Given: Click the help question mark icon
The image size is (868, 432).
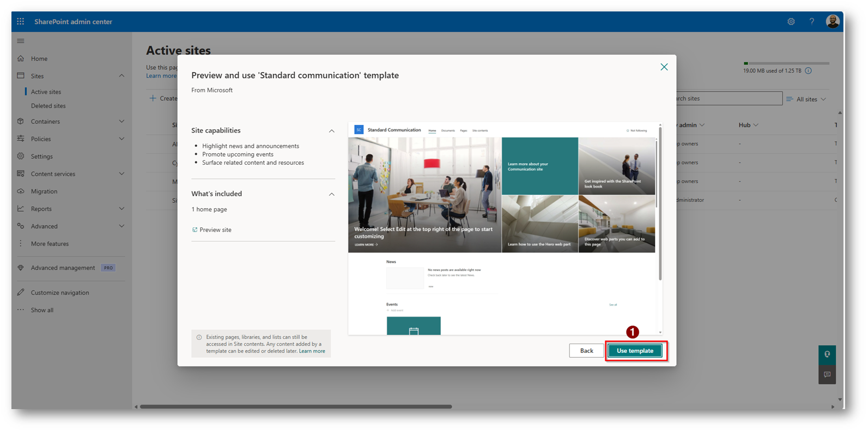Looking at the screenshot, I should point(812,22).
